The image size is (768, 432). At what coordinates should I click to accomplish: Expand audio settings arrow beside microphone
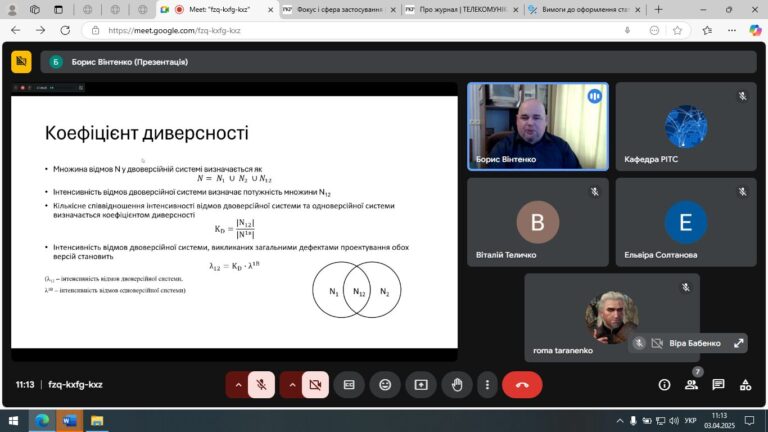coord(237,384)
